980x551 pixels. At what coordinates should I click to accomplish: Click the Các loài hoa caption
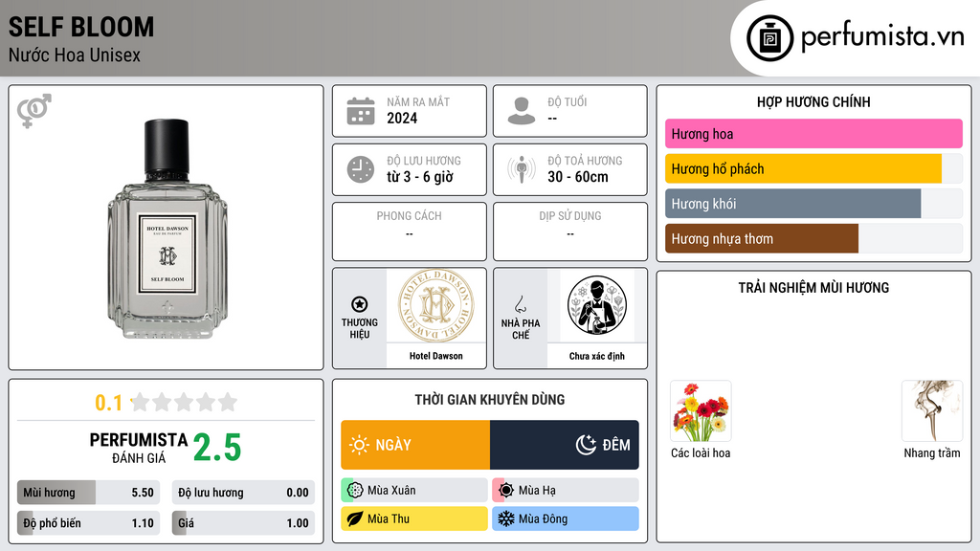point(701,452)
